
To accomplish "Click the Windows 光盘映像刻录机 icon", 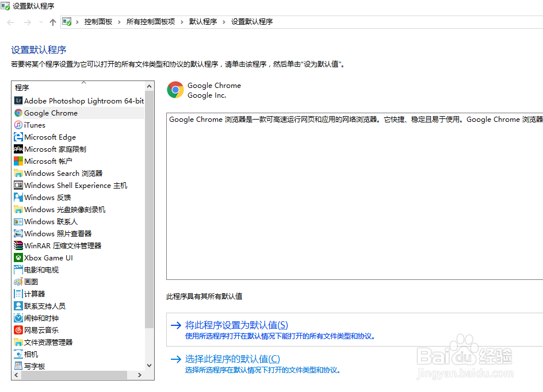I will pyautogui.click(x=18, y=209).
